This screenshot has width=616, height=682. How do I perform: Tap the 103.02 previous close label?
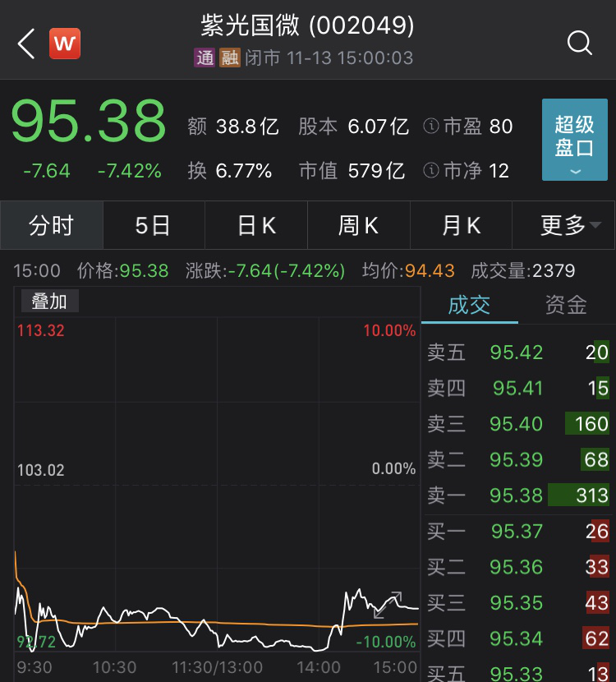point(41,470)
